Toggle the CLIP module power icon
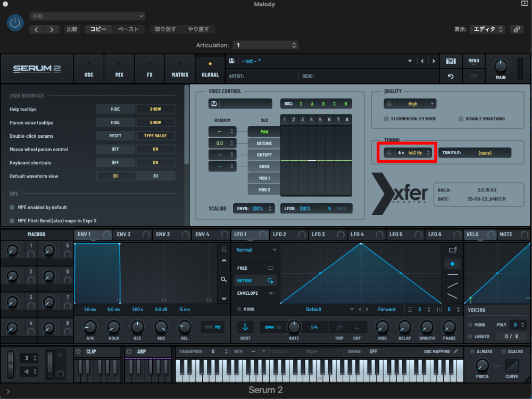This screenshot has height=399, width=532. click(x=78, y=352)
